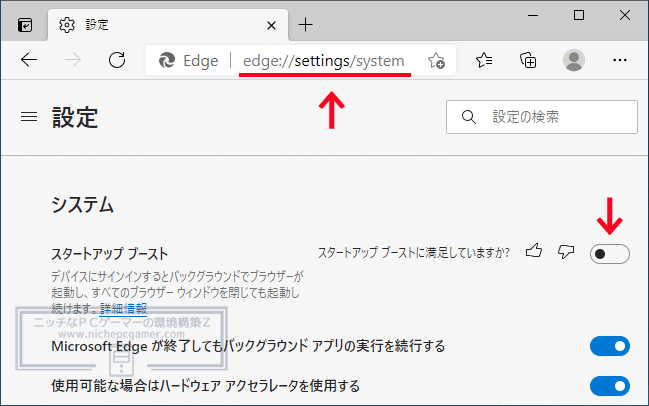The image size is (649, 406).
Task: Open the settings hamburger navigation menu
Action: (x=29, y=117)
